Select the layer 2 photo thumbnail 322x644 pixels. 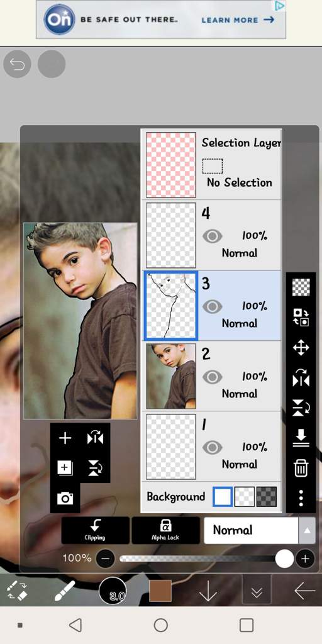point(171,376)
